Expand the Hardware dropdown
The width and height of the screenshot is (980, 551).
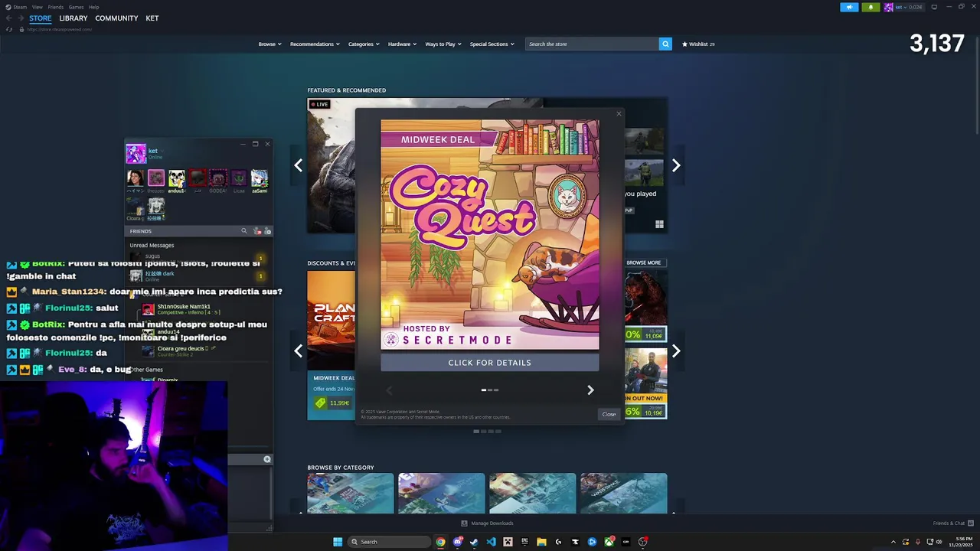coord(402,44)
